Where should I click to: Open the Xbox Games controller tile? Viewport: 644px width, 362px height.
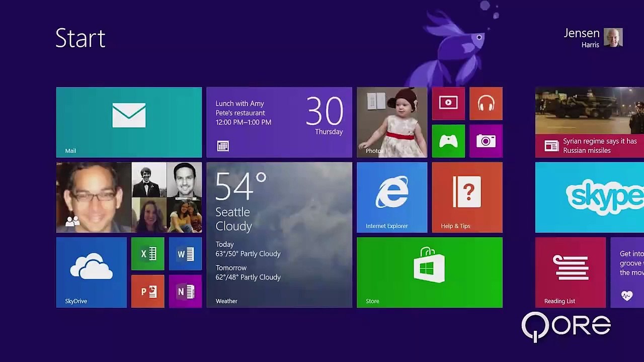[448, 141]
